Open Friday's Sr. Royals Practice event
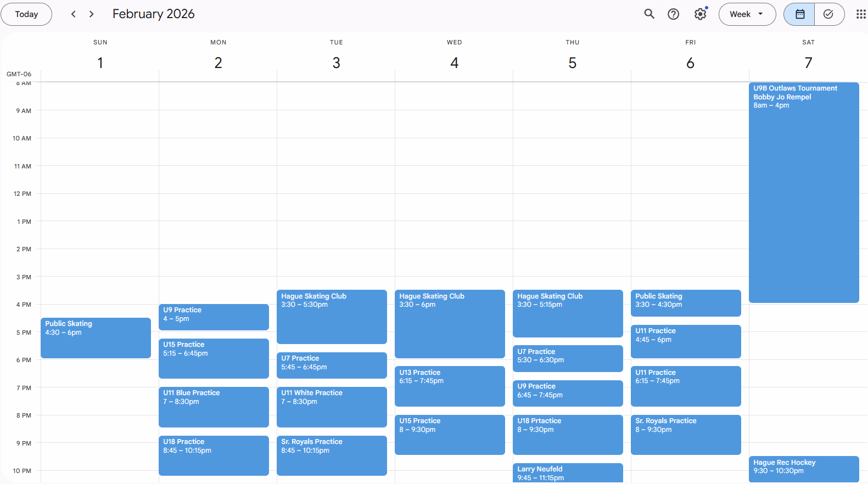The width and height of the screenshot is (868, 484). click(x=685, y=435)
